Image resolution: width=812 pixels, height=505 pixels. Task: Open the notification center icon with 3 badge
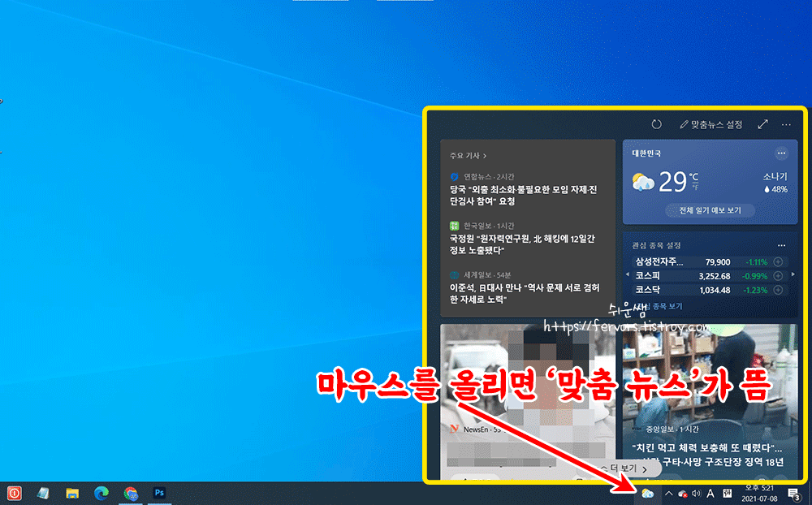pos(793,494)
